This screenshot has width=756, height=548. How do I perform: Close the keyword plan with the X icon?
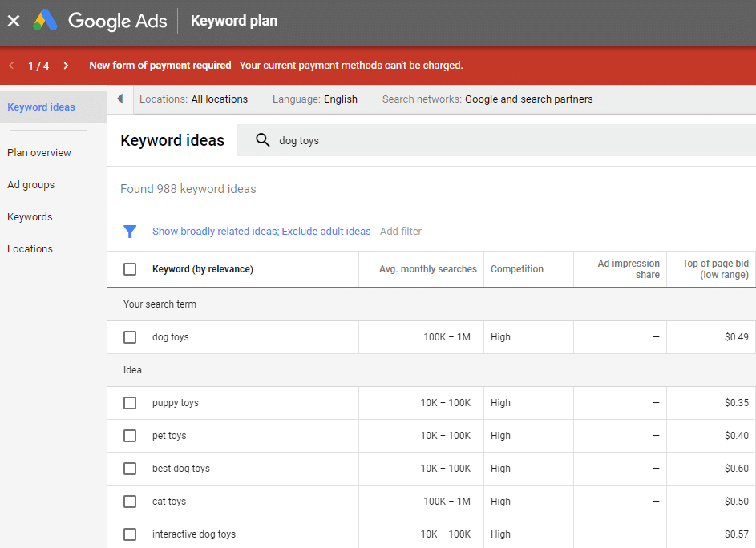[x=13, y=21]
